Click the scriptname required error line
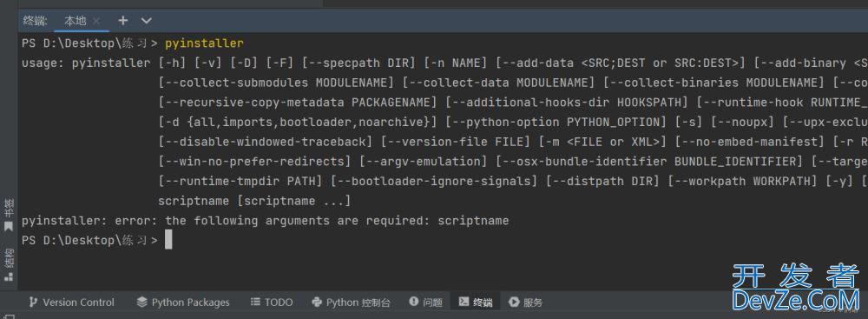 265,221
